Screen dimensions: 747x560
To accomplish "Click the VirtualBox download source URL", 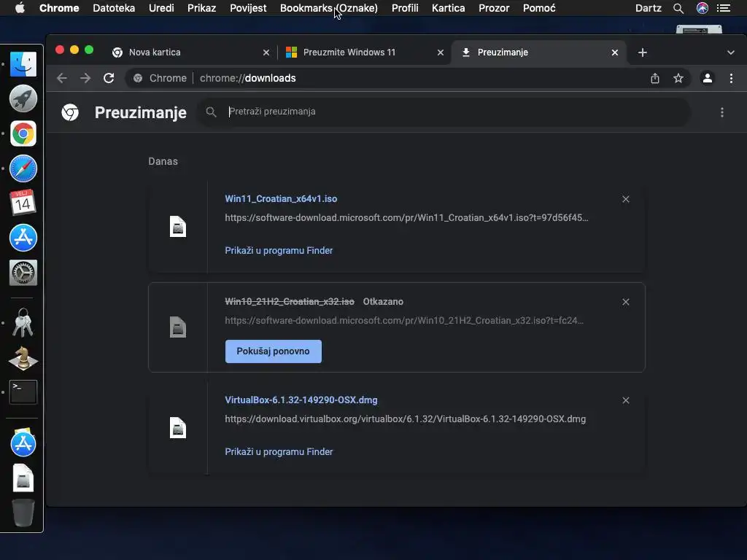I will pos(406,419).
